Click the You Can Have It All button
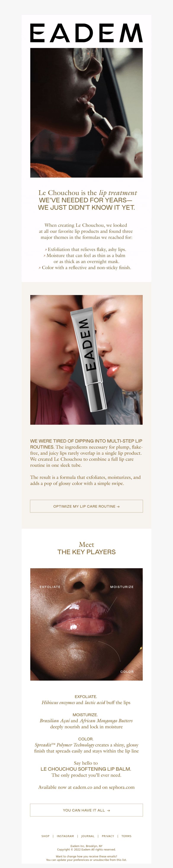The image size is (173, 868). (86, 810)
